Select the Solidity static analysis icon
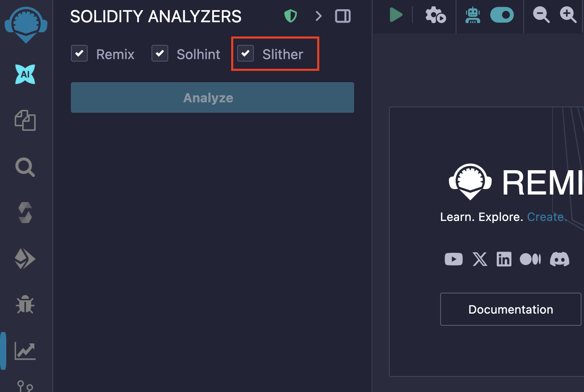The width and height of the screenshot is (584, 392). 25,351
